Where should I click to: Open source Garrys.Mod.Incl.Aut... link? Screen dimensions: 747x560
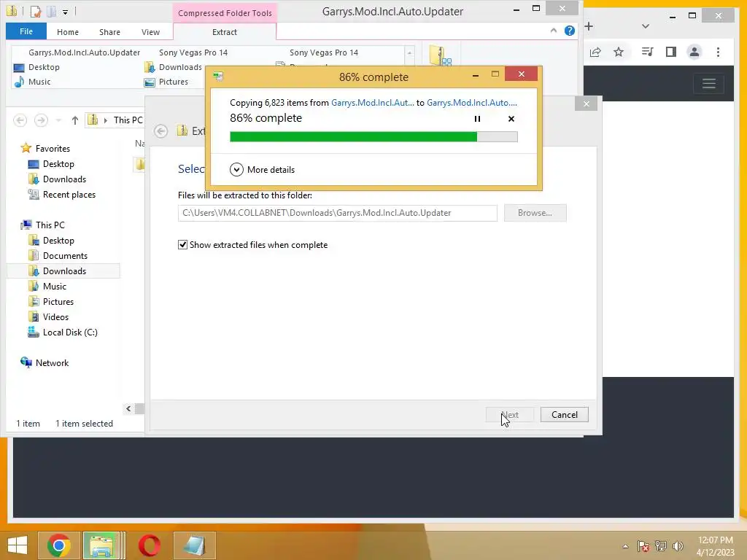[373, 103]
